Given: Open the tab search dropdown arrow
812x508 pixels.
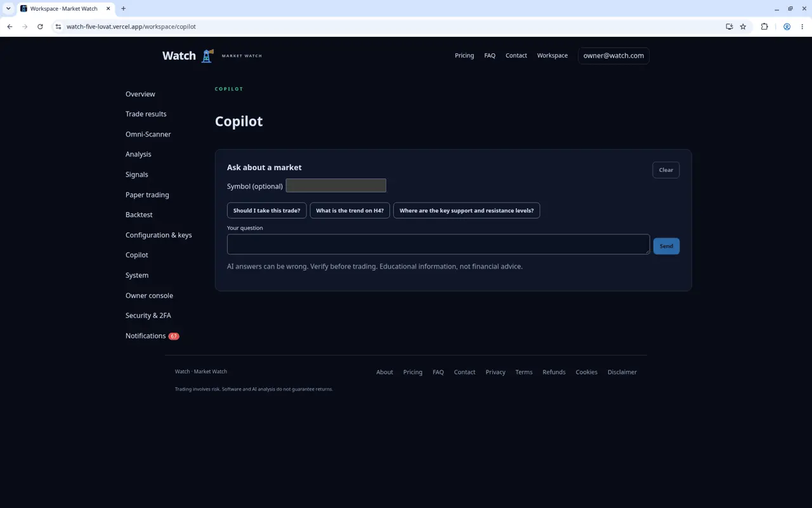Looking at the screenshot, I should (x=8, y=9).
